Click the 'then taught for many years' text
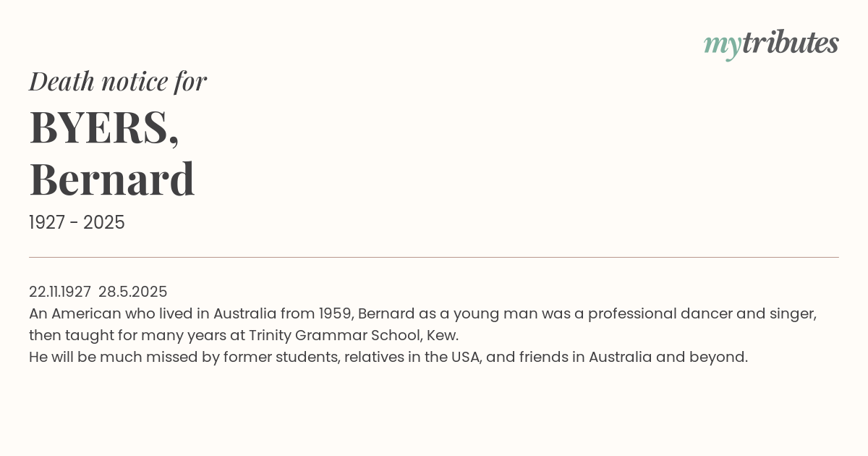Image resolution: width=868 pixels, height=456 pixels. [x=119, y=335]
